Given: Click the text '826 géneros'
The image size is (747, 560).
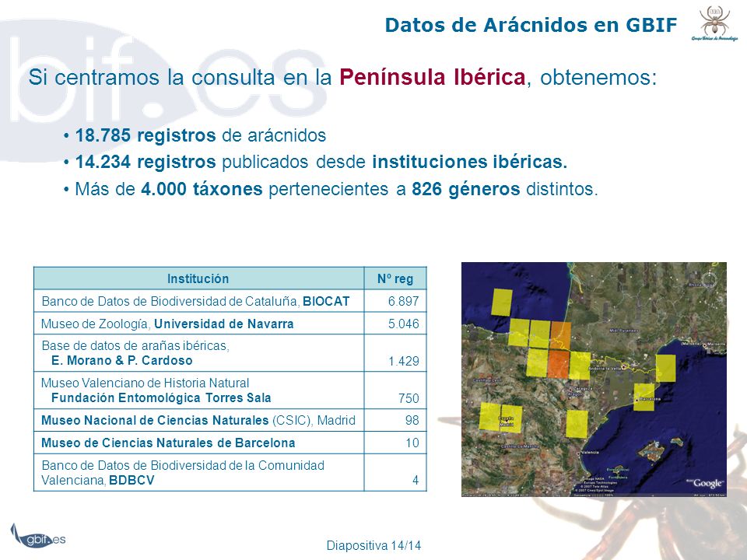Looking at the screenshot, I should [465, 189].
